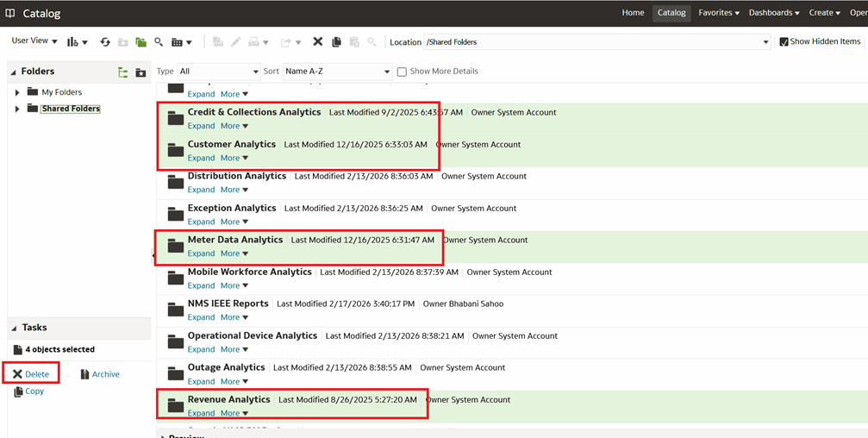Open the Dashboards menu
The height and width of the screenshot is (438, 868).
tap(774, 13)
